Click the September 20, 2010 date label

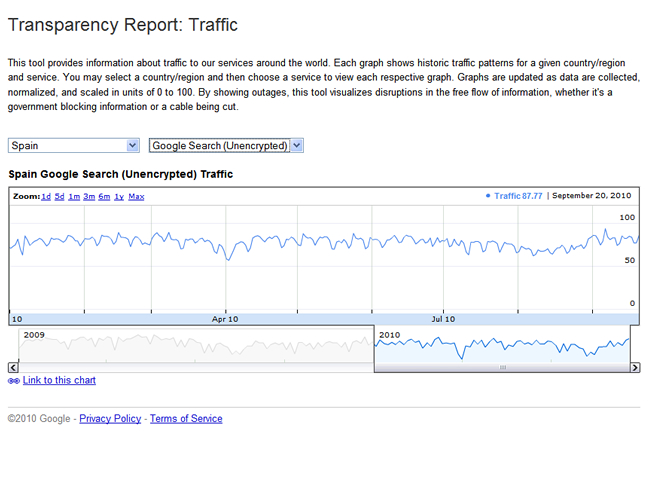click(x=592, y=196)
